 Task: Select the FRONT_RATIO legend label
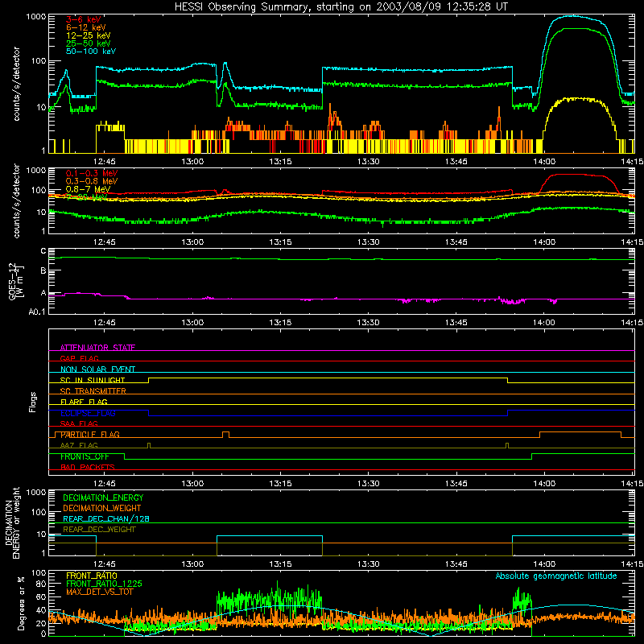pos(92,576)
